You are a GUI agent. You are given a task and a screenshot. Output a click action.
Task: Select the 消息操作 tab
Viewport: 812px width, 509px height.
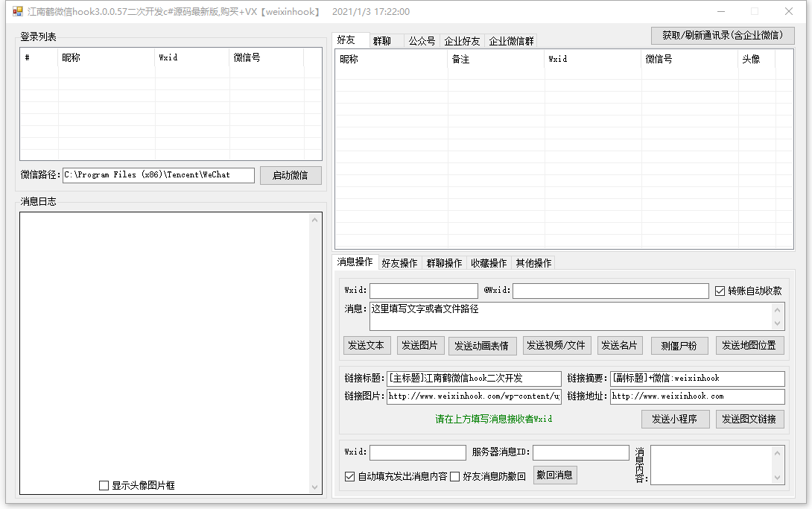pos(355,262)
